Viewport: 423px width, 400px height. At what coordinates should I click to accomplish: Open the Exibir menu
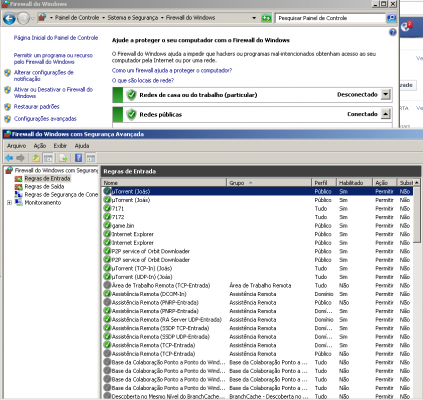coord(60,146)
